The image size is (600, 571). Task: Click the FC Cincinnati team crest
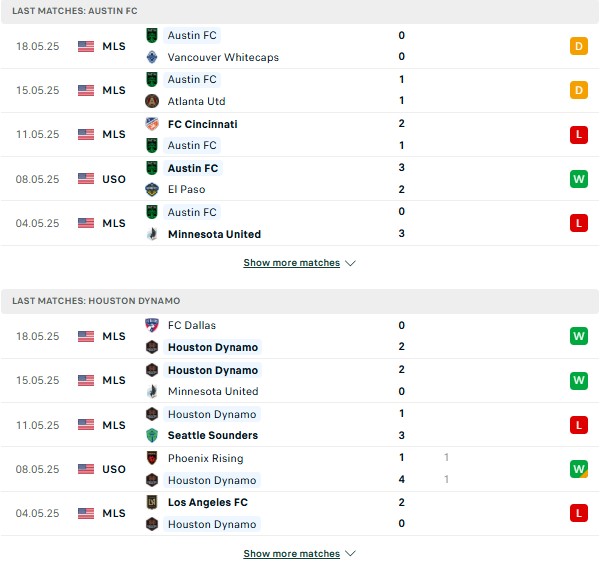tap(152, 124)
